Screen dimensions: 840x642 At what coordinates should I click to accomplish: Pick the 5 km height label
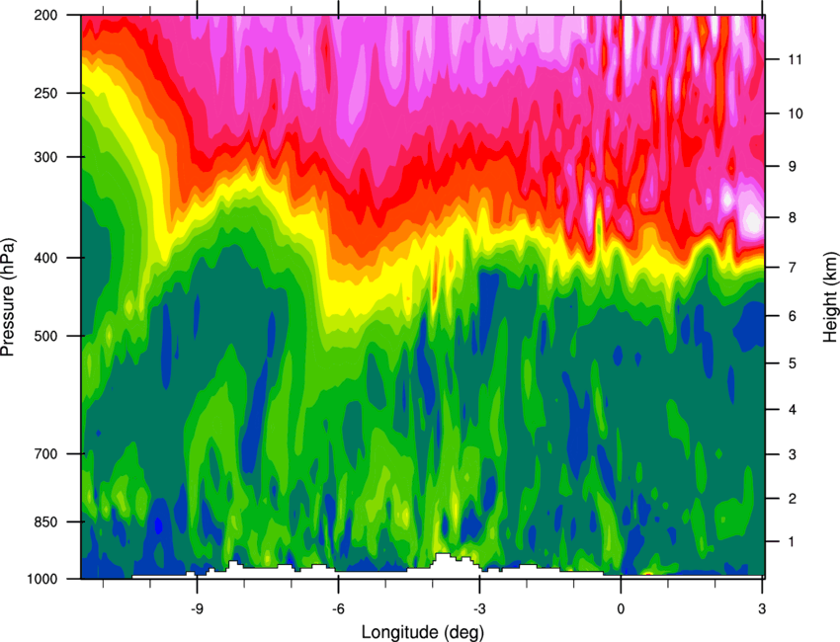pos(792,363)
